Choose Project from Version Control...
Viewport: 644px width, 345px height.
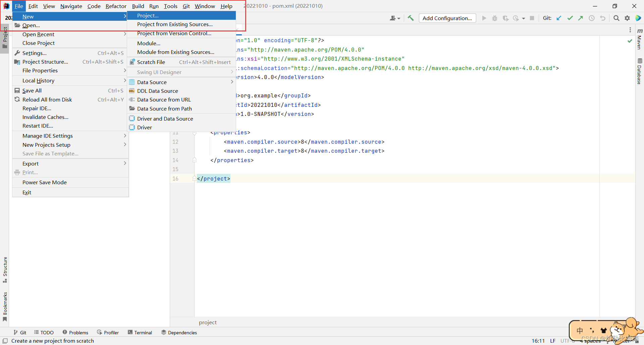click(x=181, y=33)
